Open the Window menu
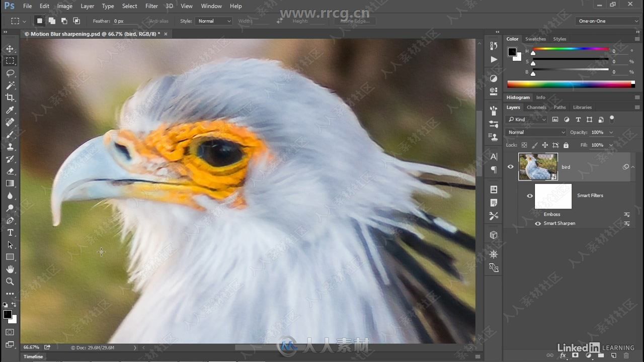 (211, 6)
